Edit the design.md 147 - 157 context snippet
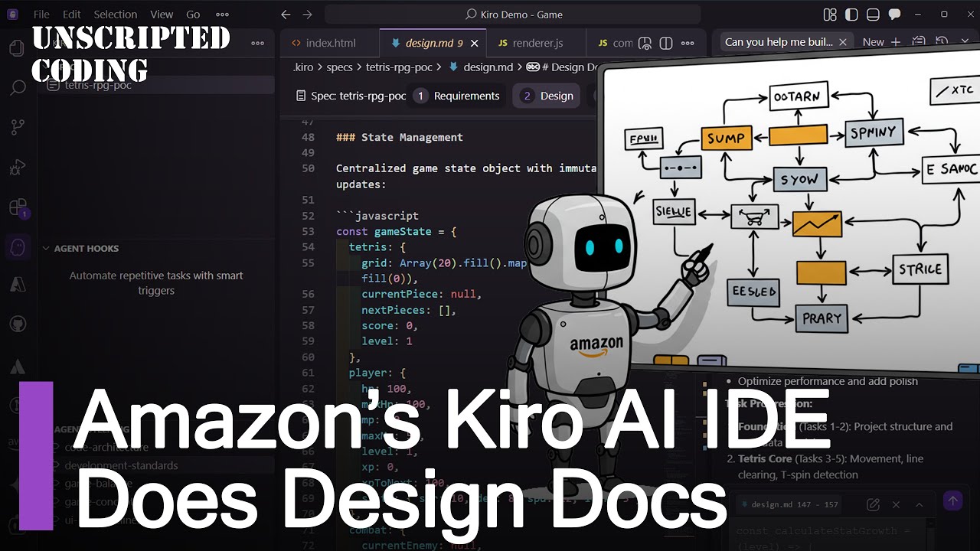Image resolution: width=980 pixels, height=551 pixels. [x=873, y=504]
